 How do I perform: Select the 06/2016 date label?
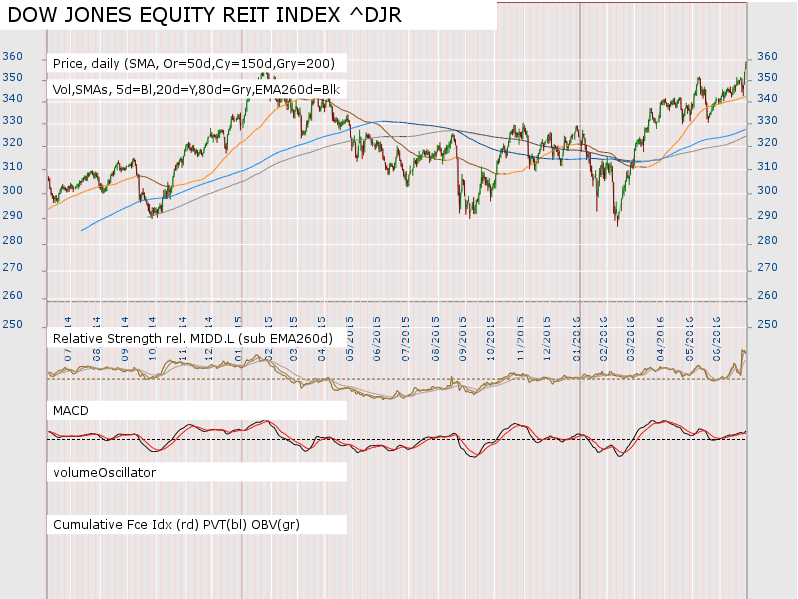(x=717, y=339)
